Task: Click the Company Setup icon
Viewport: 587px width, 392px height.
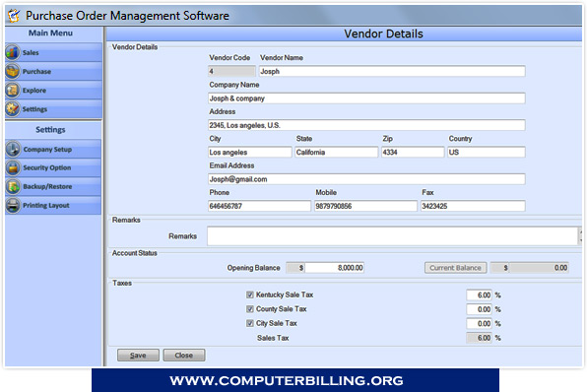Action: pos(13,149)
